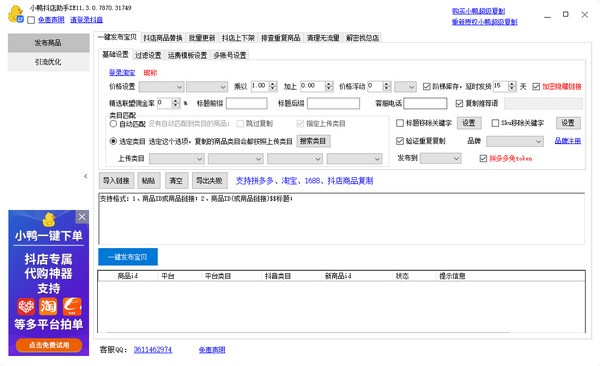
Task: Toggle the 验证重复复制 checkbox
Action: (400, 141)
